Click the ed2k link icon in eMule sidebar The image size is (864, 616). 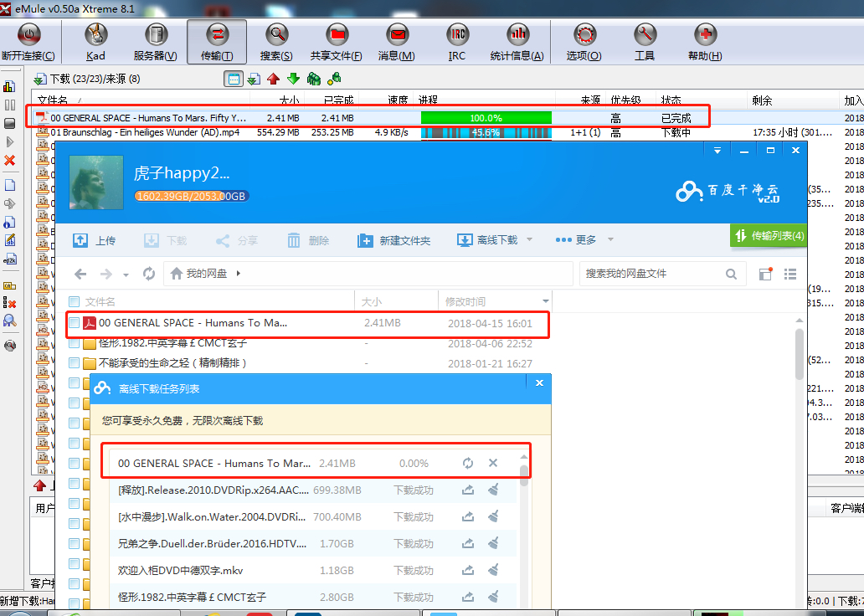pos(9,259)
